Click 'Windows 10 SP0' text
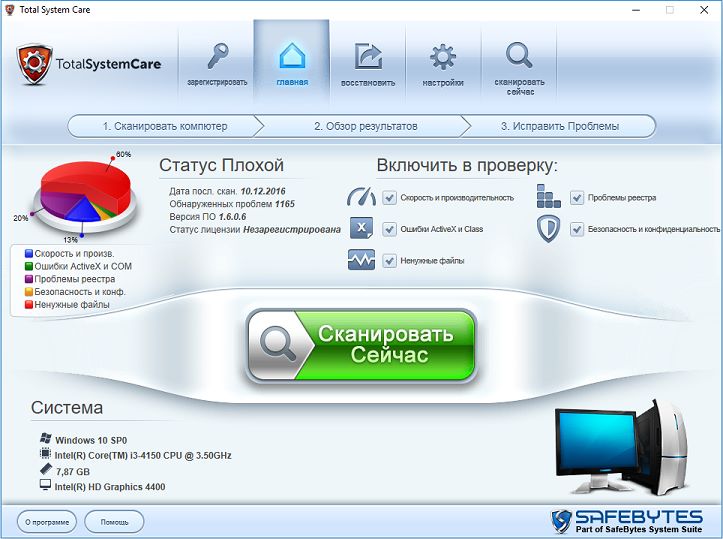This screenshot has width=723, height=539. [x=91, y=440]
